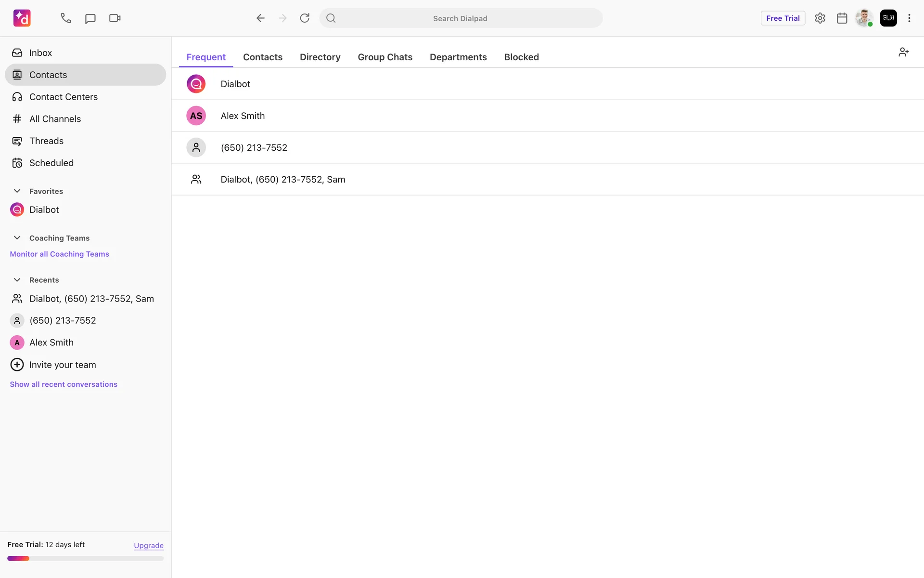Switch to the Group Chats tab
The width and height of the screenshot is (924, 578).
(385, 57)
